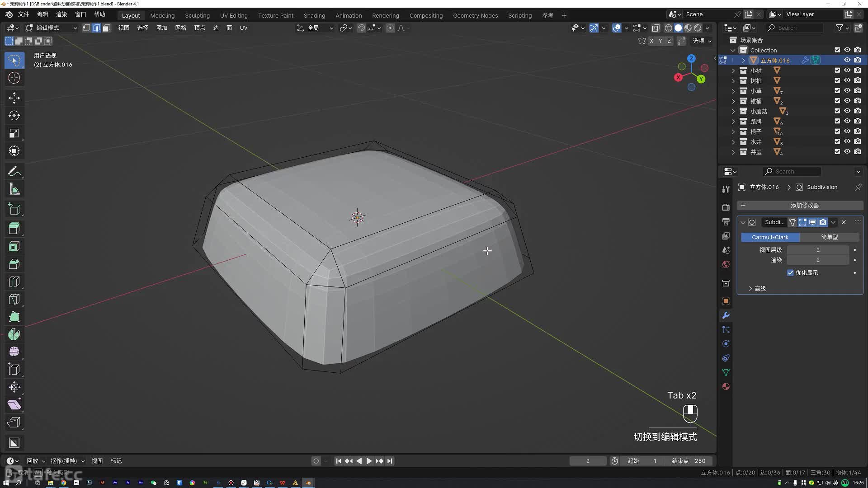Select the Transform tool
The width and height of the screenshot is (868, 488).
[14, 151]
